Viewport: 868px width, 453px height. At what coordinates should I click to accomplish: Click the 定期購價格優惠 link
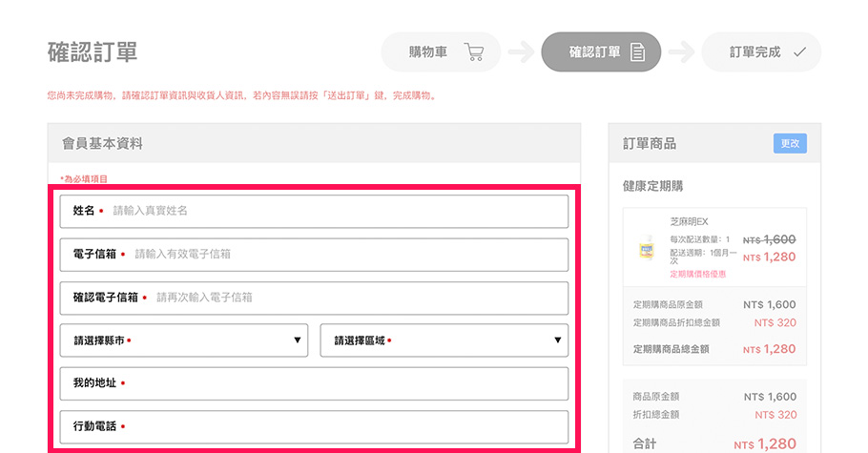pos(697,274)
